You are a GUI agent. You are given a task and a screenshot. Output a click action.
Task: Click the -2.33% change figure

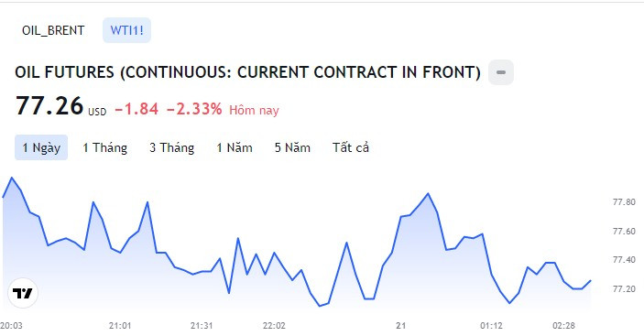194,109
